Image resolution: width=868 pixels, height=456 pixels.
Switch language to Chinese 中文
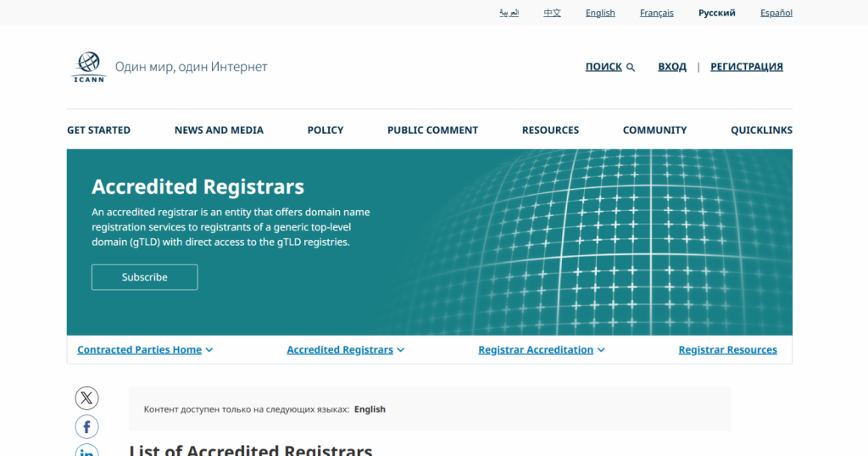point(552,13)
